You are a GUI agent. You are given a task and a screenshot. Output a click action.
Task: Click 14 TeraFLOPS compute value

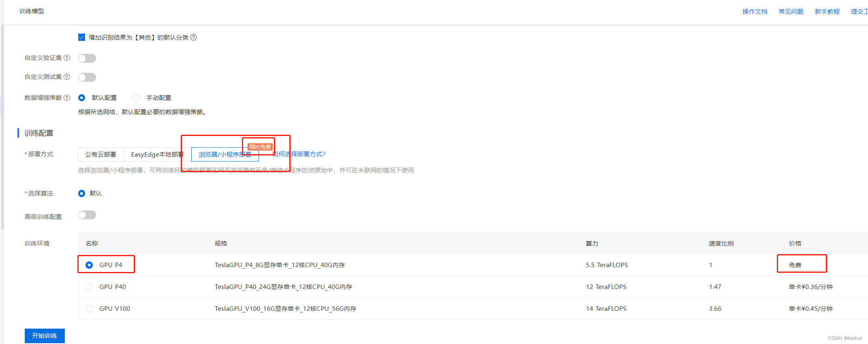pyautogui.click(x=606, y=309)
